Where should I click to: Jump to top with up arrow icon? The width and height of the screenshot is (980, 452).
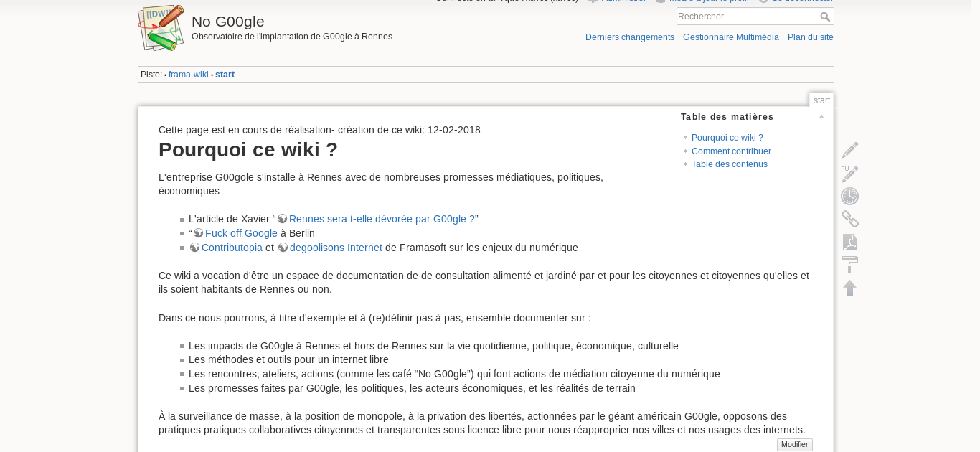pyautogui.click(x=849, y=288)
